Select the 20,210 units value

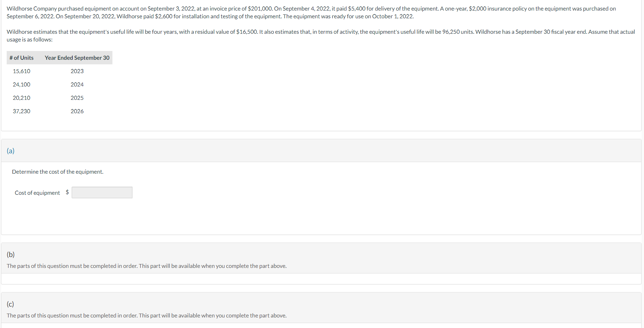pos(21,98)
